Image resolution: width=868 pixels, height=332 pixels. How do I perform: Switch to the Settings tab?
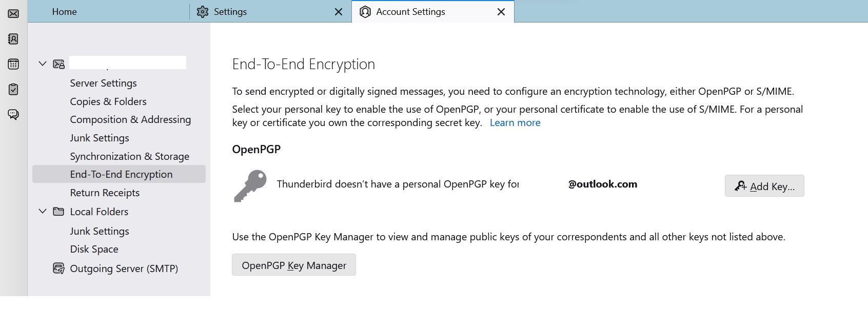(x=230, y=12)
